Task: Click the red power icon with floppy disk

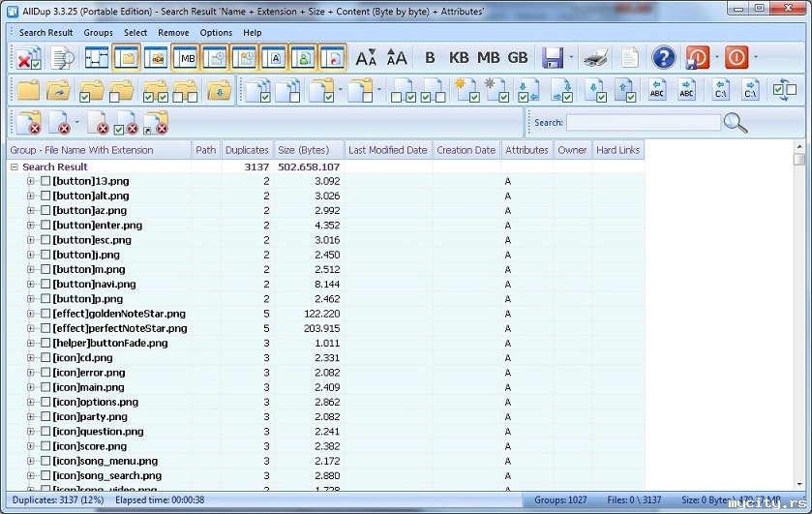Action: pos(698,57)
